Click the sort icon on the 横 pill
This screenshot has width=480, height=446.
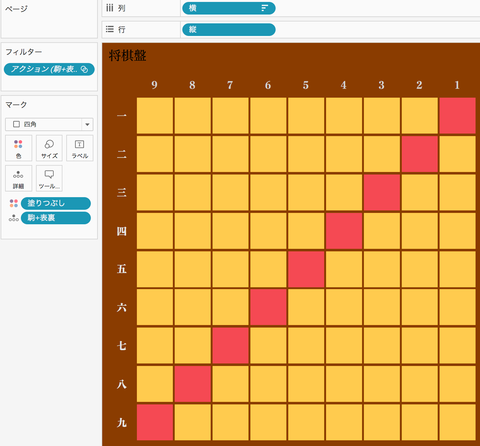pyautogui.click(x=265, y=8)
